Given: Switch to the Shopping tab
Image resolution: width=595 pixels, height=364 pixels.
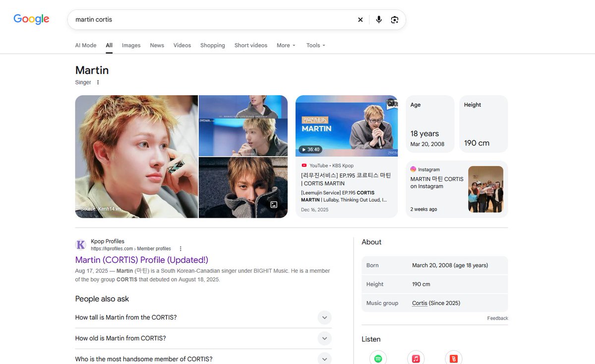Looking at the screenshot, I should 213,45.
